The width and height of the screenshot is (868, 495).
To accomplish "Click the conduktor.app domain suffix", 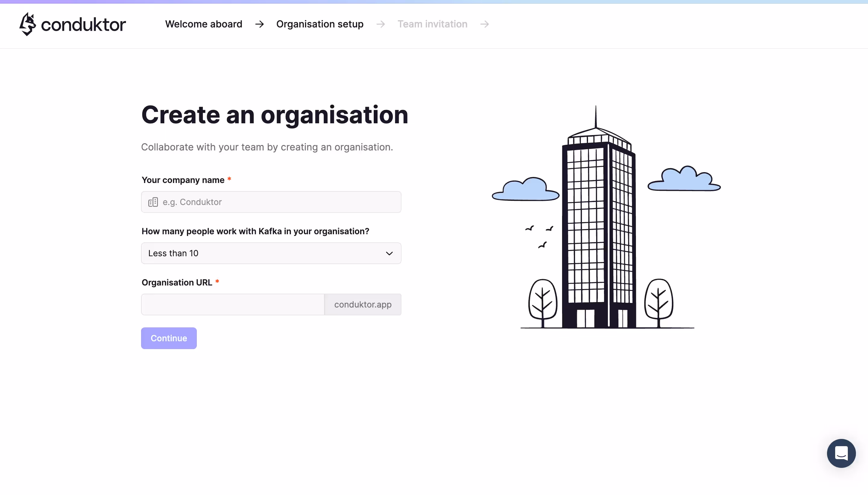I will click(362, 304).
